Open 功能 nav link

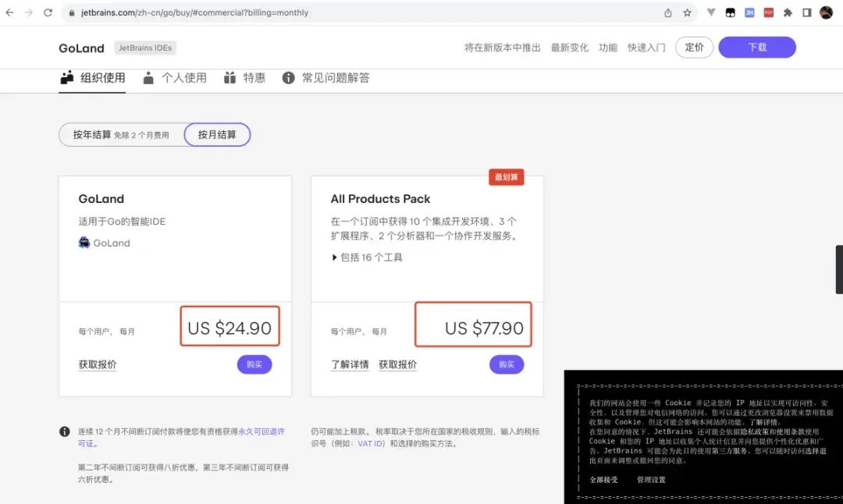608,48
